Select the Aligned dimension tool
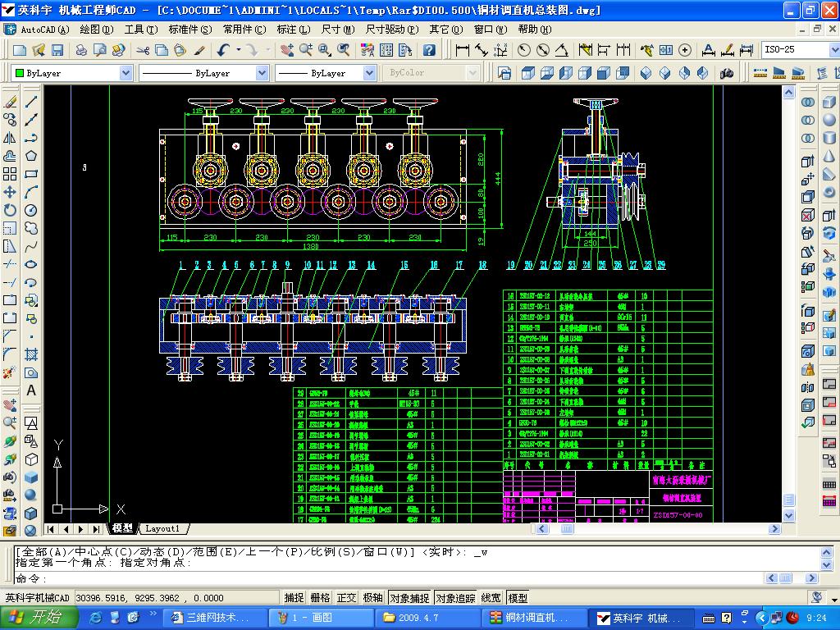This screenshot has height=630, width=840. coord(481,50)
